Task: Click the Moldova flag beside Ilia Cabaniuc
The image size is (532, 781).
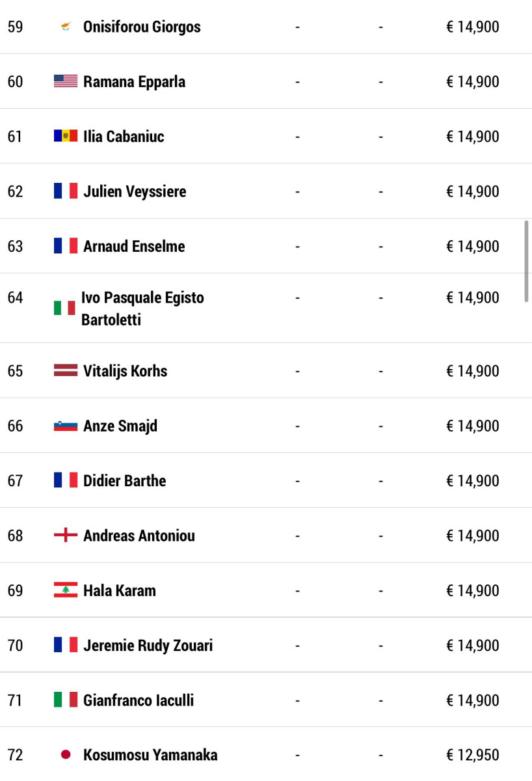Action: (66, 136)
